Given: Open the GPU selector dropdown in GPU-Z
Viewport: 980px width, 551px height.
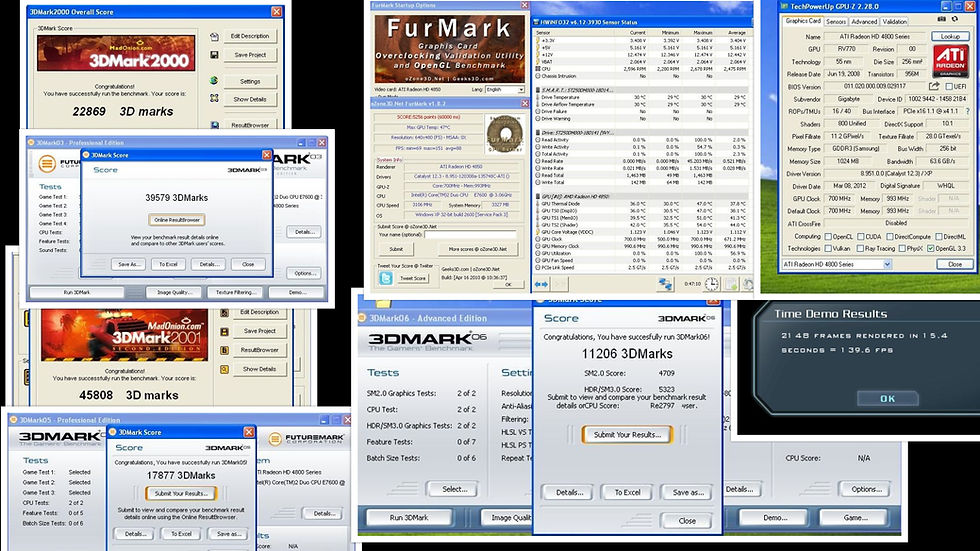Looking at the screenshot, I should click(837, 264).
